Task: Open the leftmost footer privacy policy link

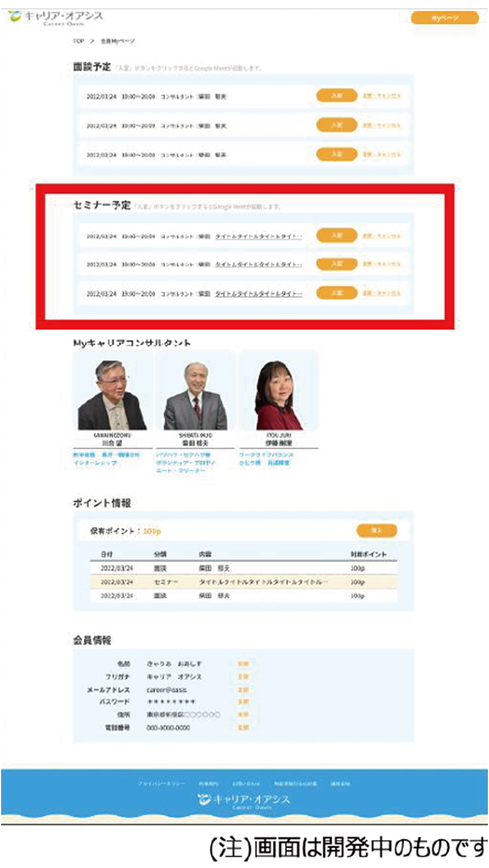Action: (x=162, y=784)
